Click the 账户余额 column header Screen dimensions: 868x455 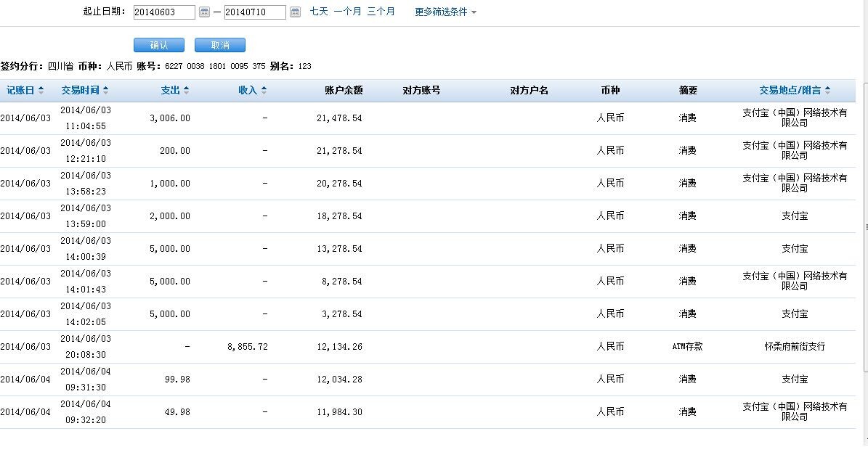click(344, 91)
